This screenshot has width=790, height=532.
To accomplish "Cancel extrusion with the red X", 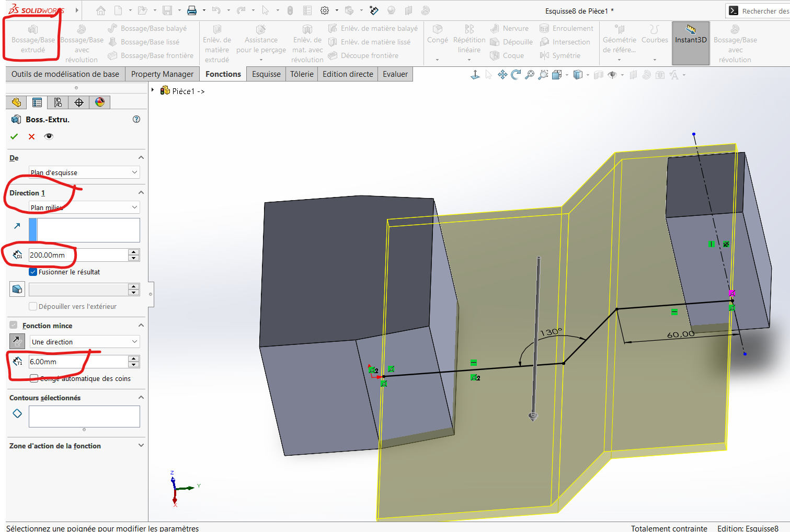I will [31, 136].
